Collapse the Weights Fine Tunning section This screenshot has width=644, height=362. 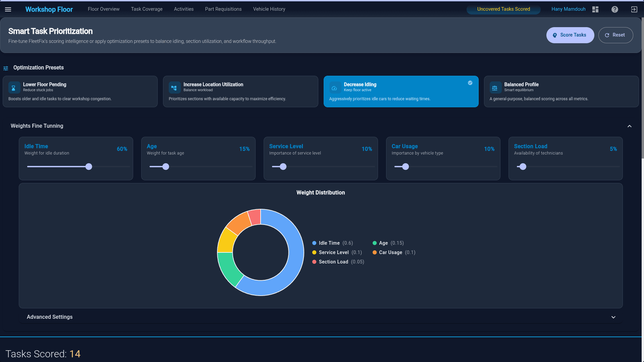click(x=630, y=126)
